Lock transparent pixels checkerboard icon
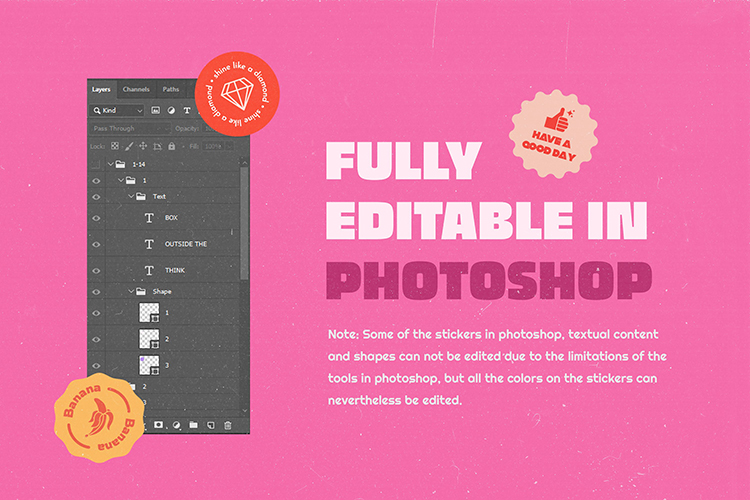Image resolution: width=750 pixels, height=500 pixels. click(115, 146)
